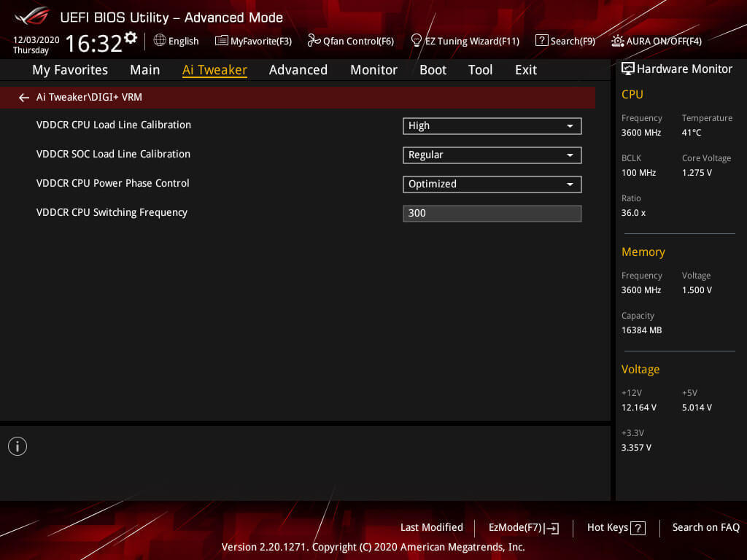
Task: Open VDDCR CPU Load Line Calibration dropdown
Action: pos(492,126)
